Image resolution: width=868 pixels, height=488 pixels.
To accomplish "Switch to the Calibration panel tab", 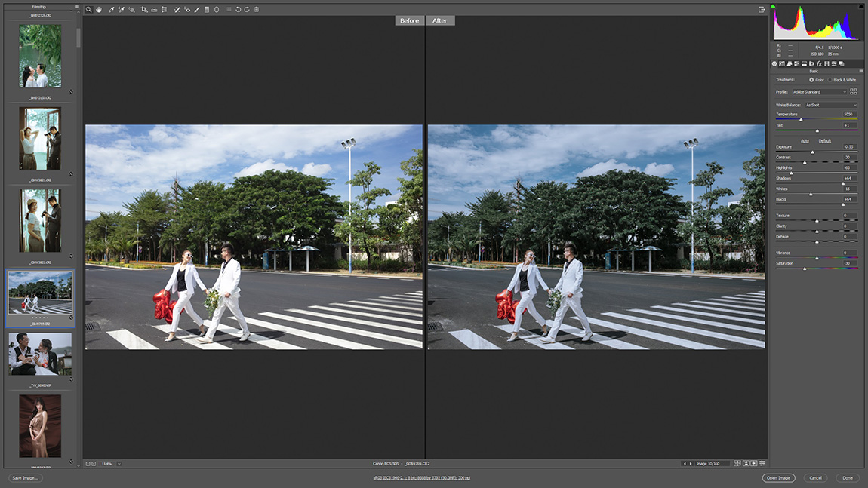I will point(826,63).
